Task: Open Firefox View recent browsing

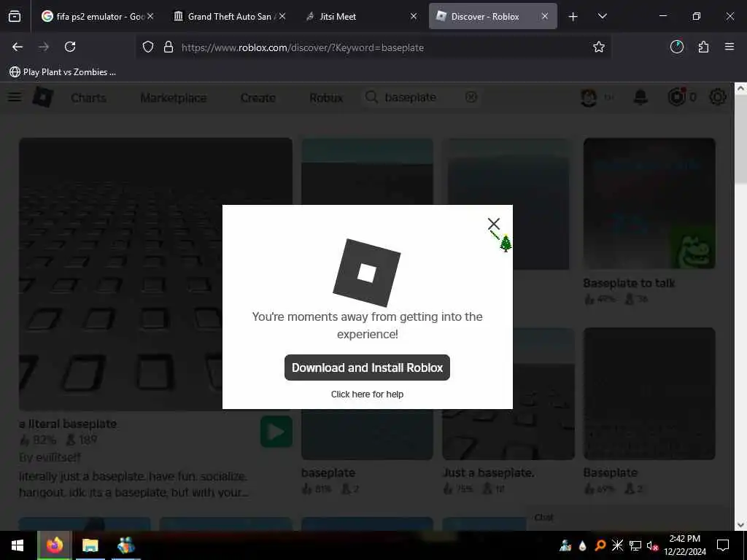Action: coord(15,16)
